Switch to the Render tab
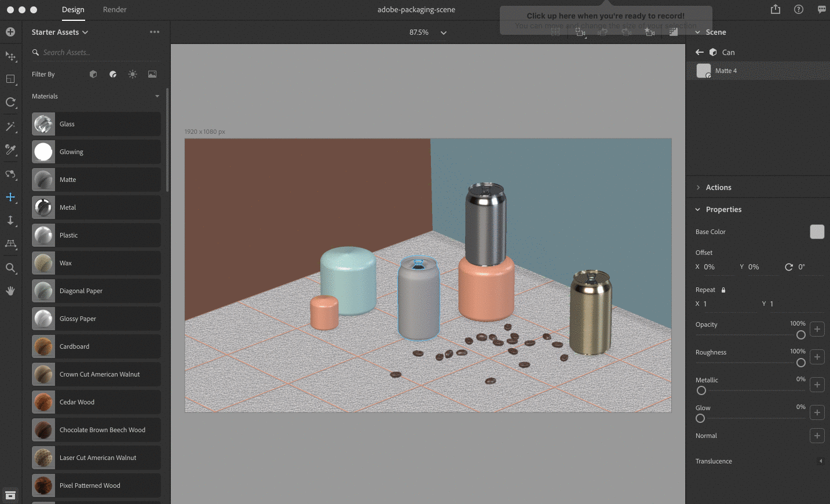This screenshot has width=830, height=504. (114, 9)
